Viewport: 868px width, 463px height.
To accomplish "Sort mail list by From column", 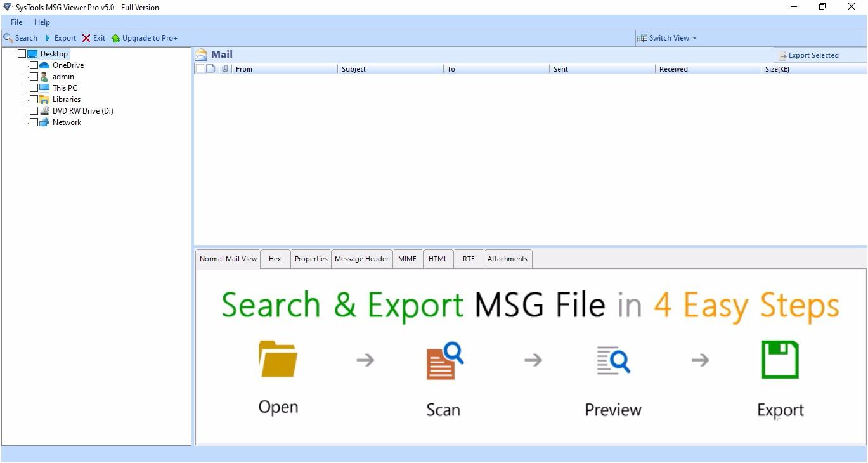I will pyautogui.click(x=285, y=69).
